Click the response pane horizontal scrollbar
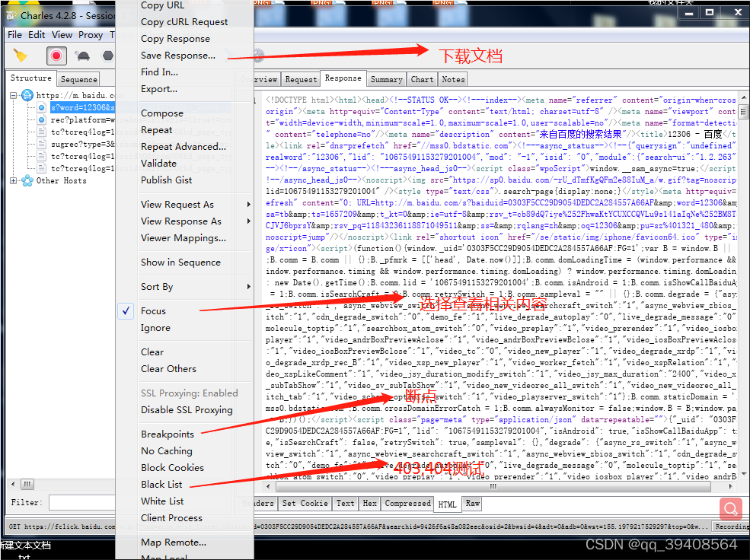Viewport: 750px width, 560px height. [493, 486]
